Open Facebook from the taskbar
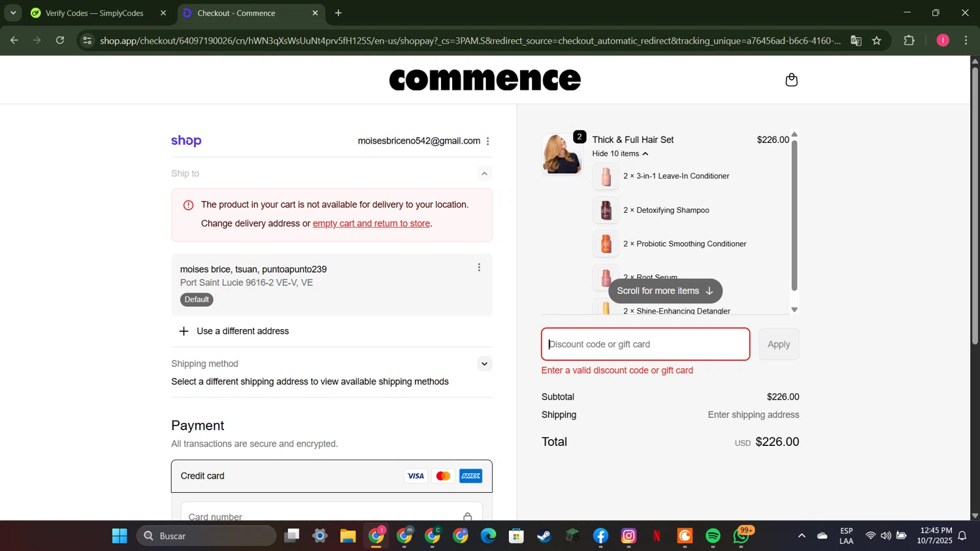Screen dimensions: 980x551 click(x=600, y=536)
